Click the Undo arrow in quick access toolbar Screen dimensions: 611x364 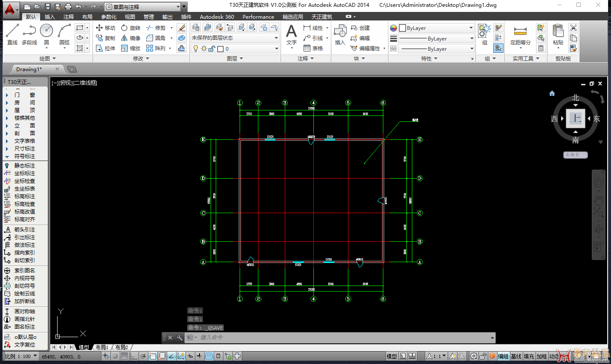78,6
